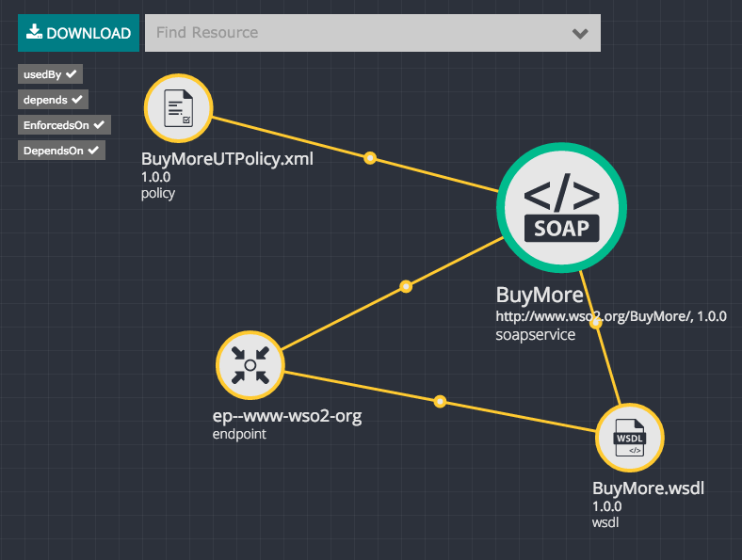The height and width of the screenshot is (560, 742).
Task: Toggle the depends relationship filter
Action: click(53, 100)
